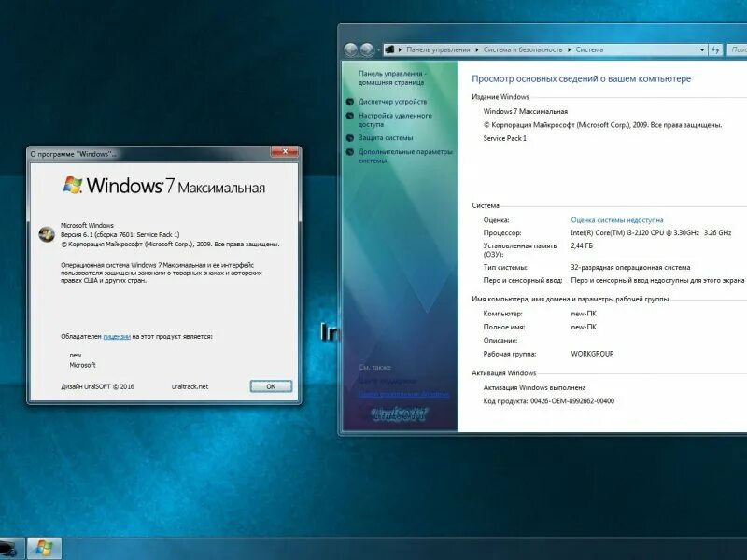Click the Windows flag logo in About dialog

[x=73, y=185]
